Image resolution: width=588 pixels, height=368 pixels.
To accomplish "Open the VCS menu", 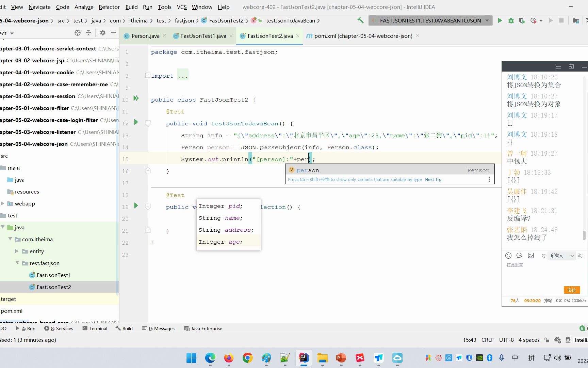I will point(182,7).
